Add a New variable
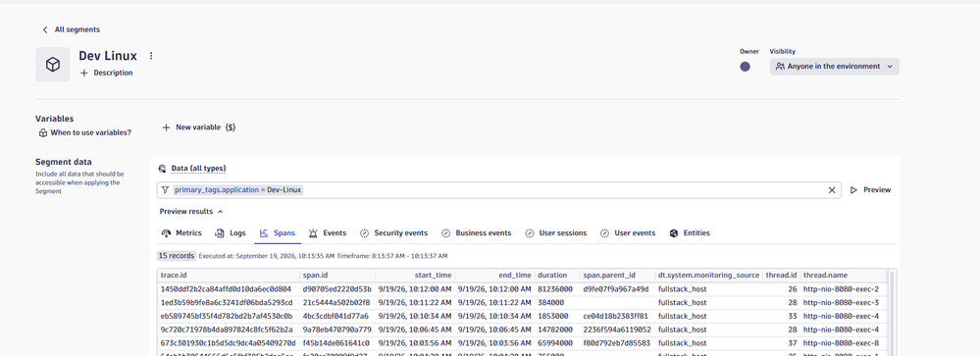 199,127
